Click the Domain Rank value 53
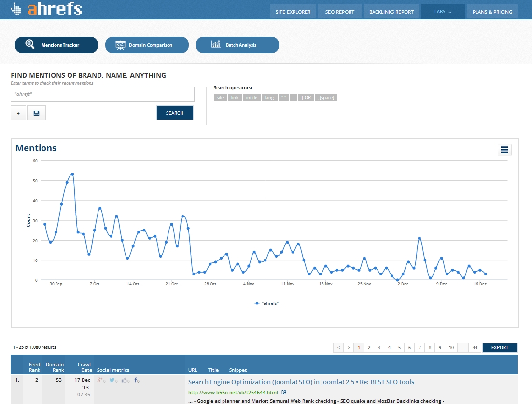Viewport: 532px width, 404px height. click(x=59, y=380)
